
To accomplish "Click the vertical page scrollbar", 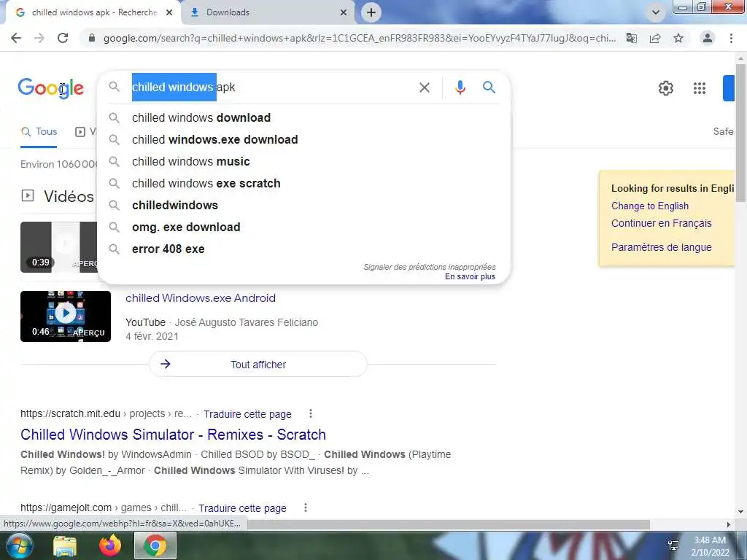I will click(740, 133).
